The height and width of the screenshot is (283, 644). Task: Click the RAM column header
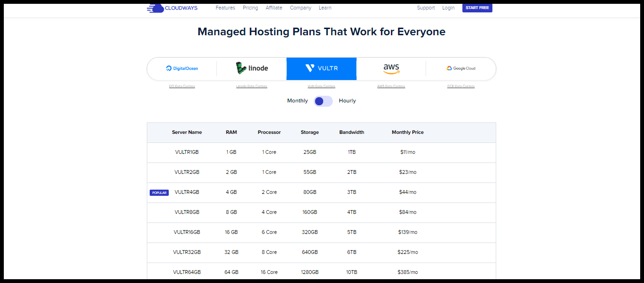[231, 132]
